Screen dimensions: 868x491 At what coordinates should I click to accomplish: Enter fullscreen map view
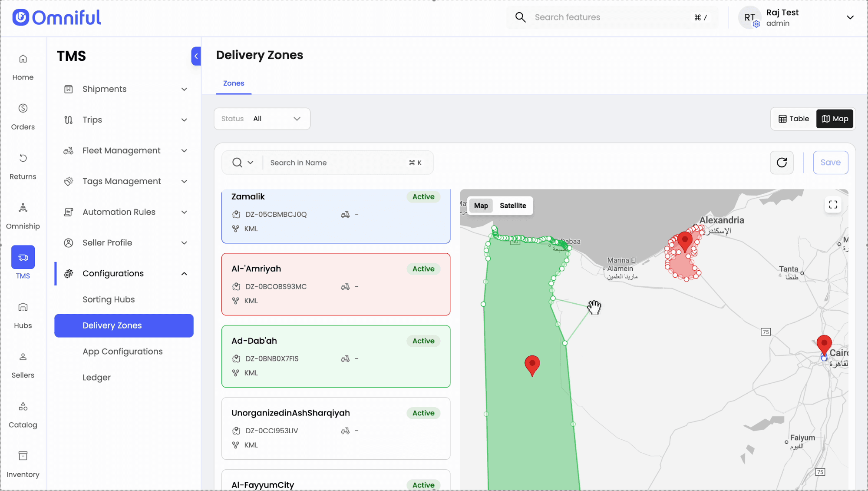tap(833, 205)
